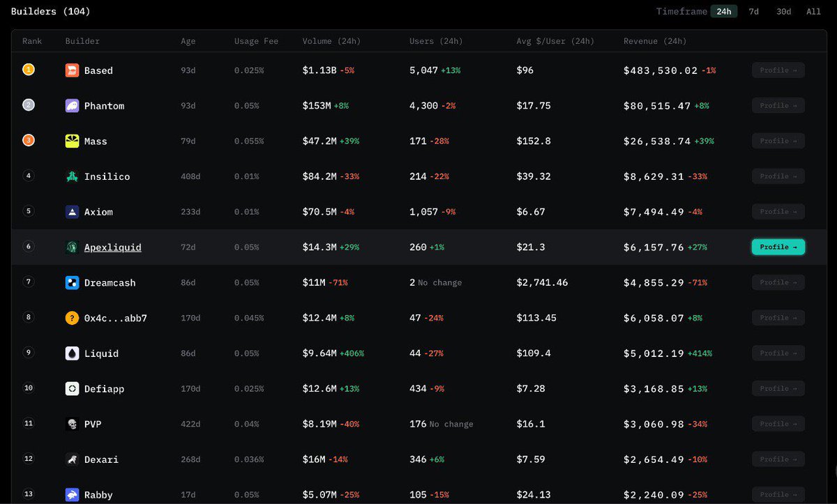The height and width of the screenshot is (504, 837).
Task: Click the Builders (104) heading
Action: [x=51, y=12]
